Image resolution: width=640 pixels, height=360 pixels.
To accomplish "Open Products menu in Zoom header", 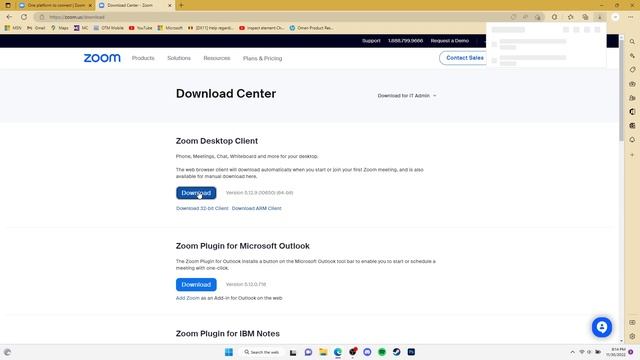I will (x=143, y=58).
